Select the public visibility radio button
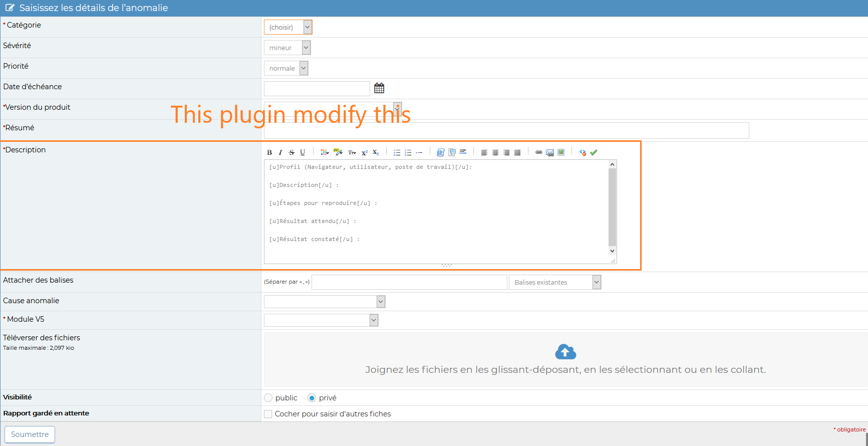This screenshot has width=868, height=446. pos(268,398)
